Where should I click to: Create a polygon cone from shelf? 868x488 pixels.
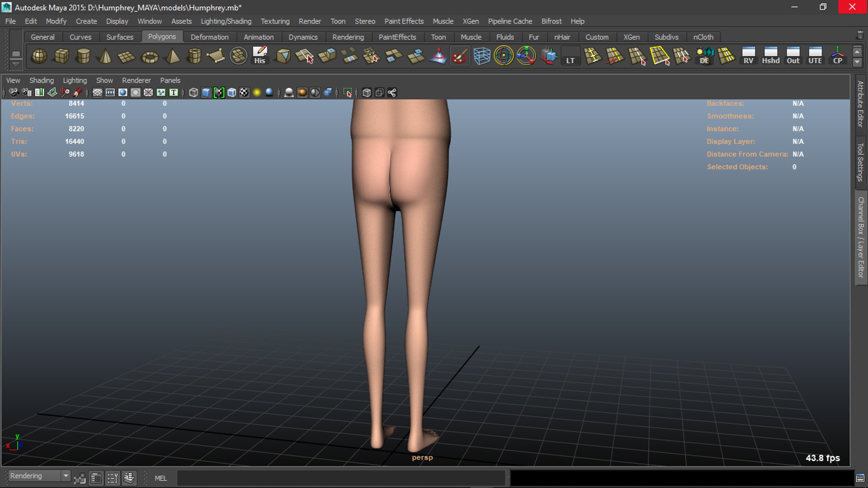click(x=105, y=56)
